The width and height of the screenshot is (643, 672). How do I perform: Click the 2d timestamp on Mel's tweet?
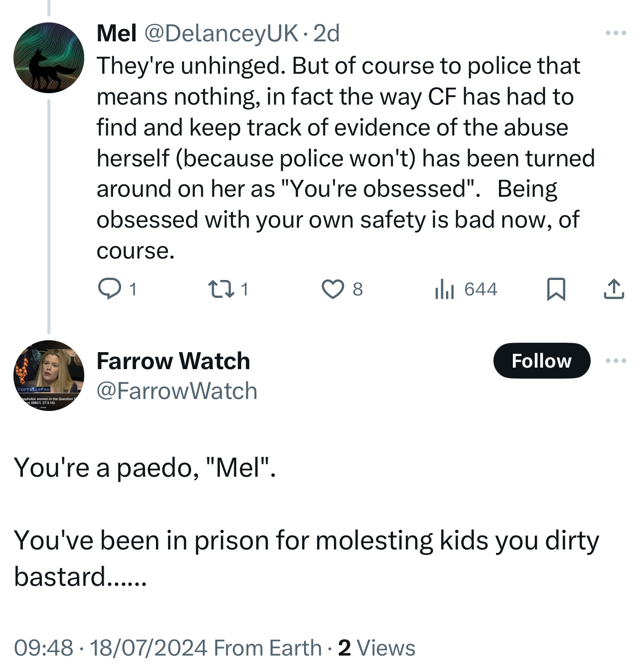pos(326,33)
